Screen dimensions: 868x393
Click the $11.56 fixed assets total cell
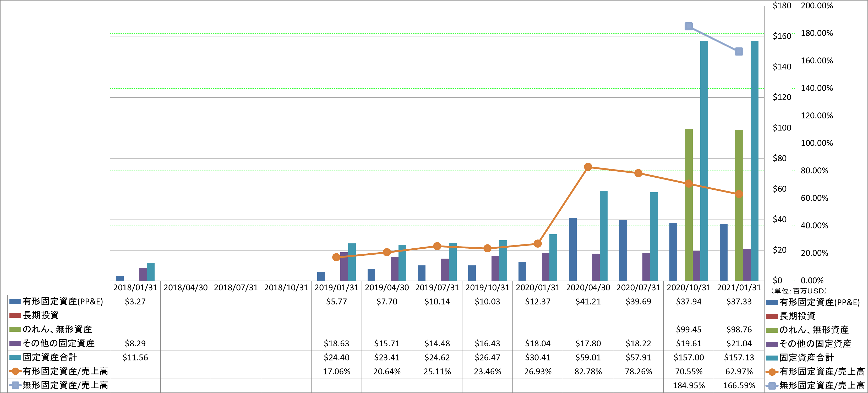pos(135,357)
